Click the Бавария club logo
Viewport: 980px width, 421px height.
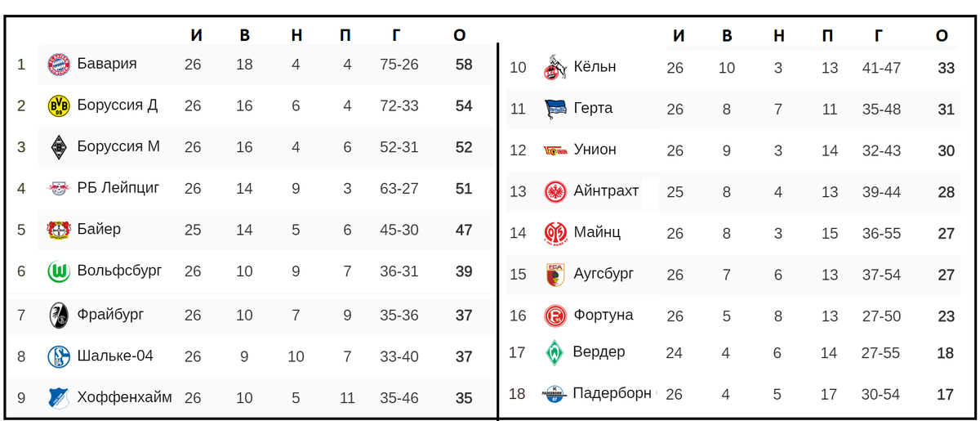[x=59, y=64]
